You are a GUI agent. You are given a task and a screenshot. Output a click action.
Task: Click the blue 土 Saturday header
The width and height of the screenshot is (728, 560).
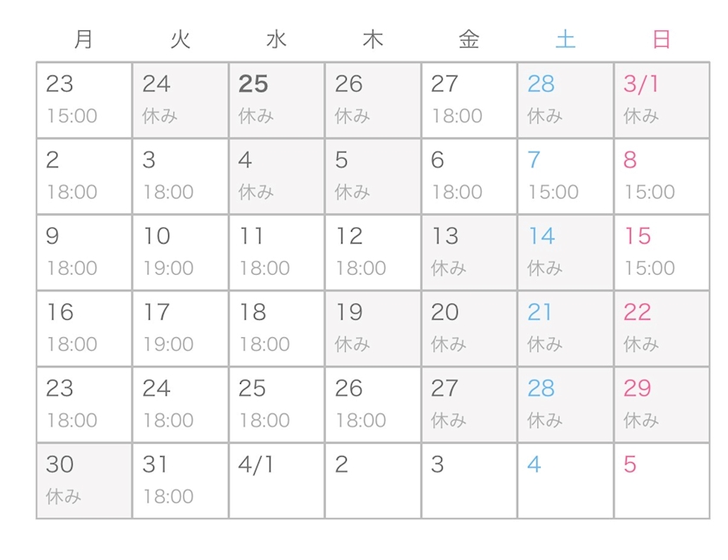[x=565, y=39]
